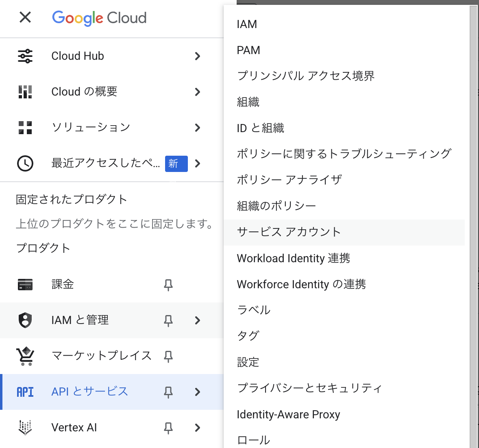479x448 pixels.
Task: Click the 上位のプロダクトをここに固定します。 hint
Action: pos(115,224)
